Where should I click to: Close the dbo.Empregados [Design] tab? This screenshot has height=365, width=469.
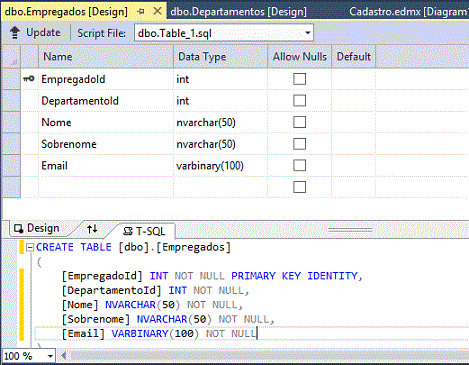click(157, 11)
